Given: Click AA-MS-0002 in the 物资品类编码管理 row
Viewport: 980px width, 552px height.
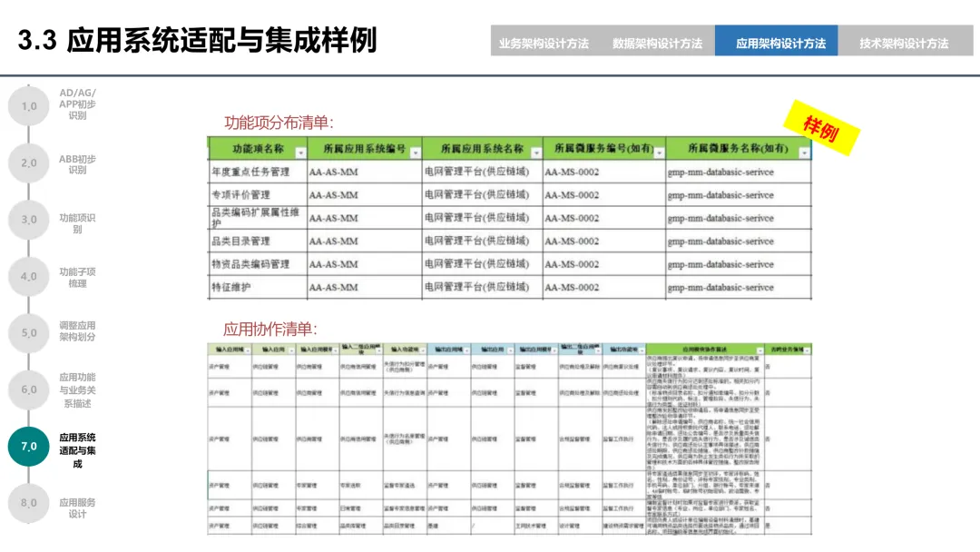Looking at the screenshot, I should (x=572, y=264).
